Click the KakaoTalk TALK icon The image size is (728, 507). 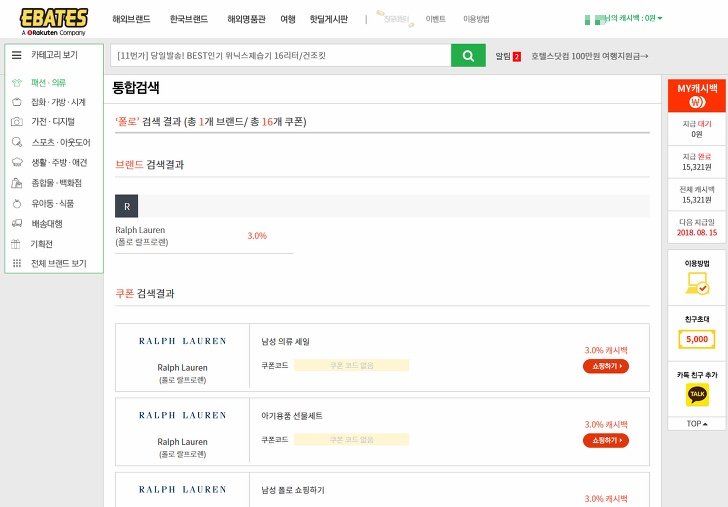tap(697, 395)
